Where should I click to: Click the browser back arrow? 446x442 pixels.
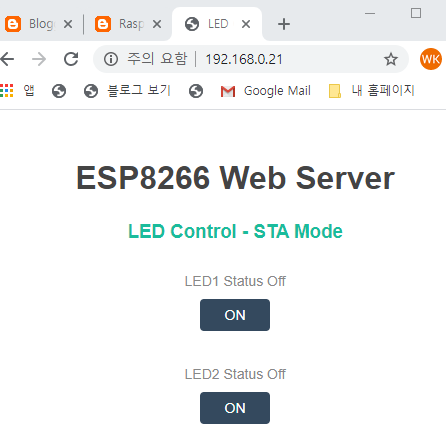(x=7, y=59)
